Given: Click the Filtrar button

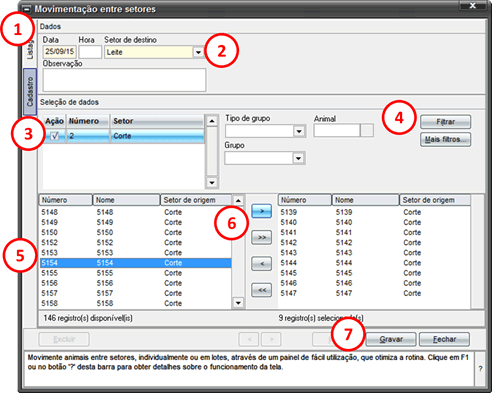Looking at the screenshot, I should 446,122.
